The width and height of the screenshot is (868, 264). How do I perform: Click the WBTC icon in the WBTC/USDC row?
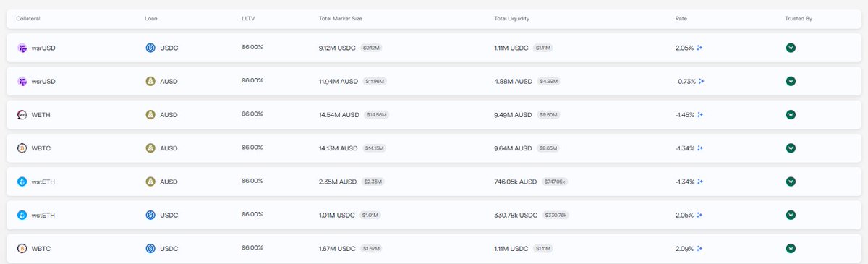(22, 249)
